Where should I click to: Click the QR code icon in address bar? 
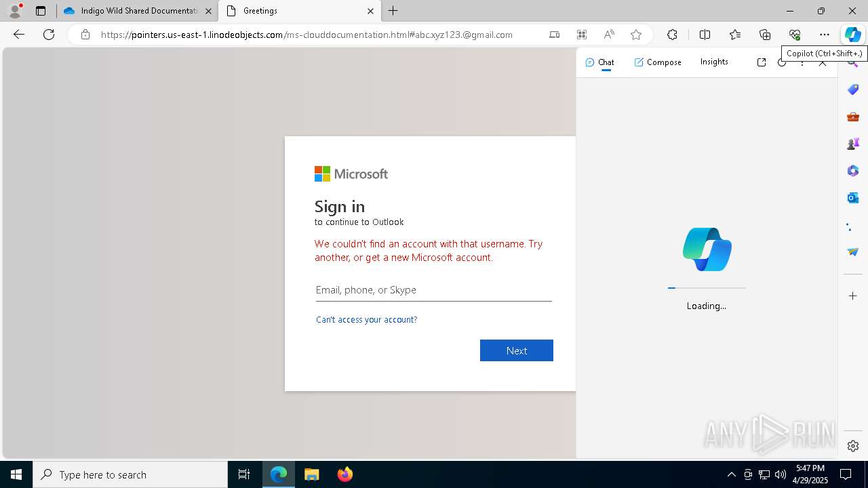582,35
